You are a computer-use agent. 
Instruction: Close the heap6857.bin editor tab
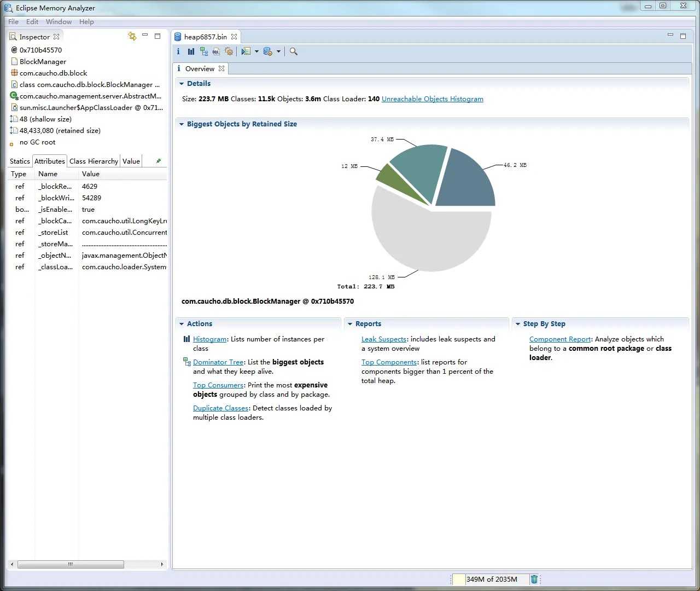(234, 37)
